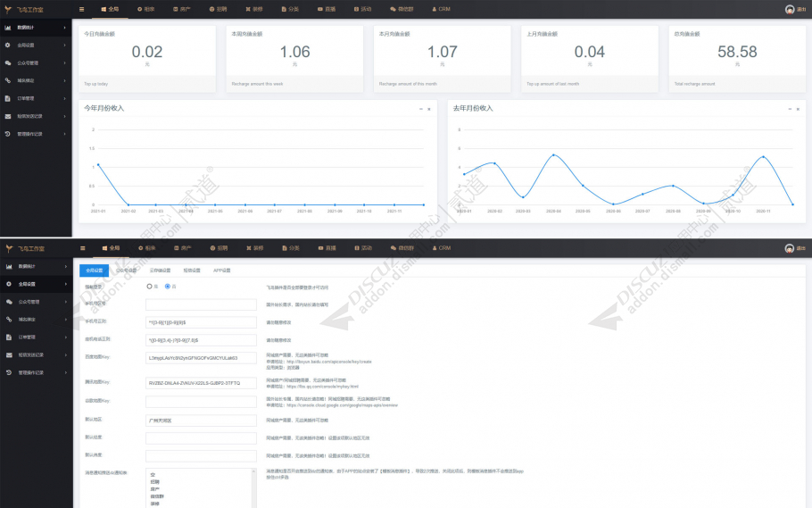This screenshot has width=812, height=508.
Task: Open CRM in lower settings top navigation
Action: 442,248
